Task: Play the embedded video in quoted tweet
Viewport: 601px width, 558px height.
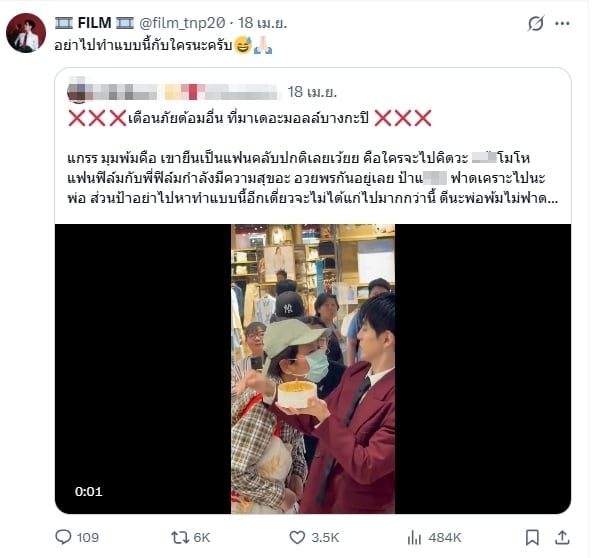Action: [x=313, y=369]
